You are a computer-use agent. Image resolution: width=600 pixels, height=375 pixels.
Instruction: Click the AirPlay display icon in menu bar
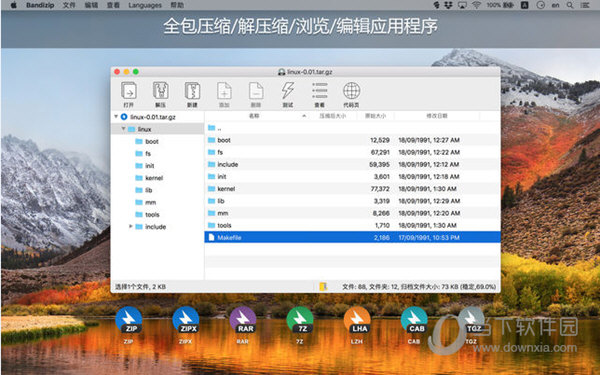462,5
